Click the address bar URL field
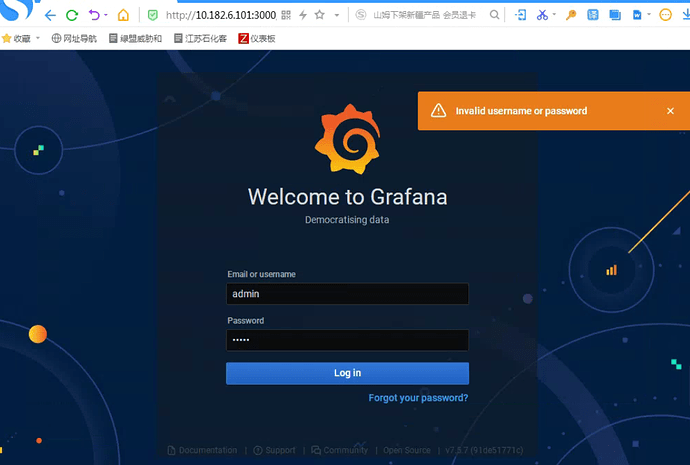Screen dimensions: 690x465 (x=220, y=15)
